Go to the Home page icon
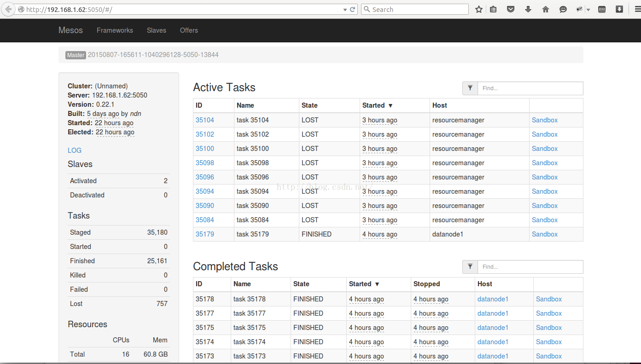The height and width of the screenshot is (364, 641). tap(546, 9)
